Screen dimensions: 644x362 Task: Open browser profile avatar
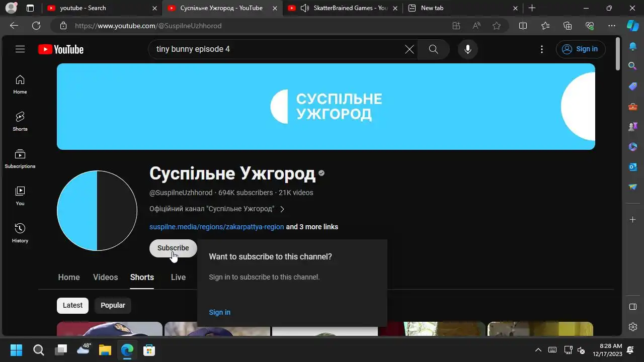[x=11, y=8]
